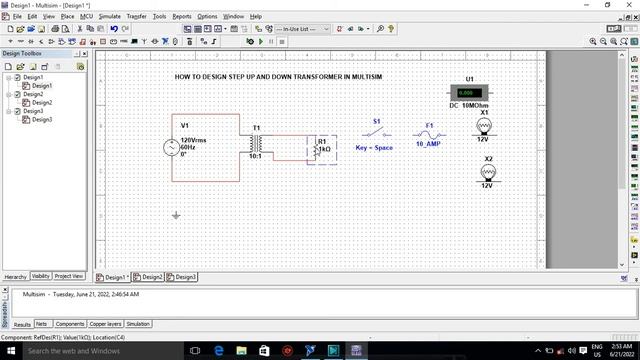Click electrical rules check icon
This screenshot has height=360, width=640.
(340, 29)
